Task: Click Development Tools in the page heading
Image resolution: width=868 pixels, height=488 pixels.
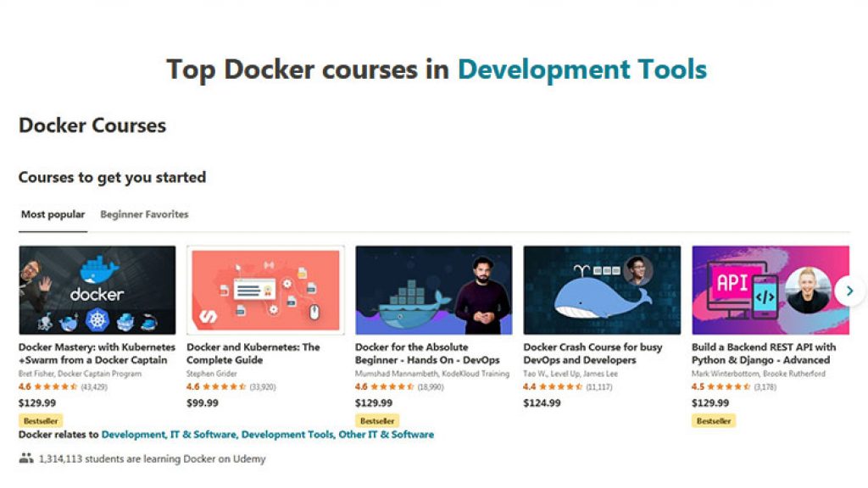Action: [x=582, y=69]
